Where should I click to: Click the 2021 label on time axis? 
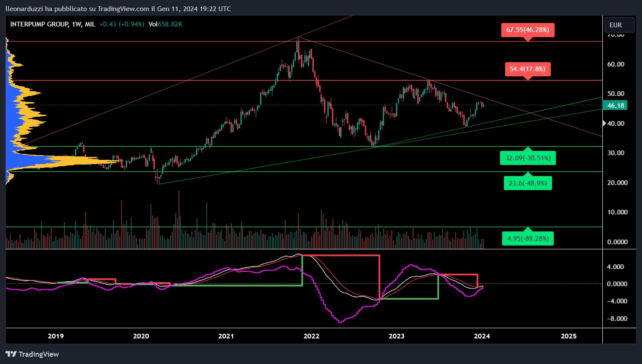tap(226, 336)
